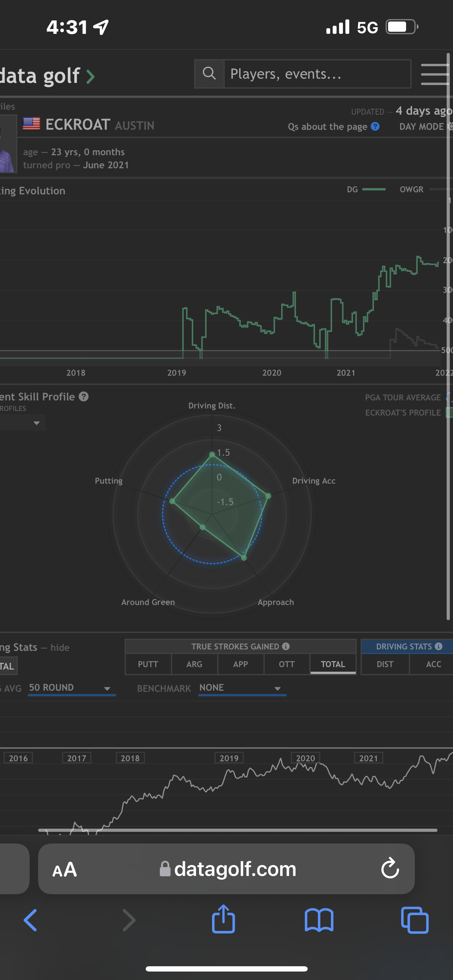Hide the stats section via hide link
The image size is (453, 980).
point(60,647)
